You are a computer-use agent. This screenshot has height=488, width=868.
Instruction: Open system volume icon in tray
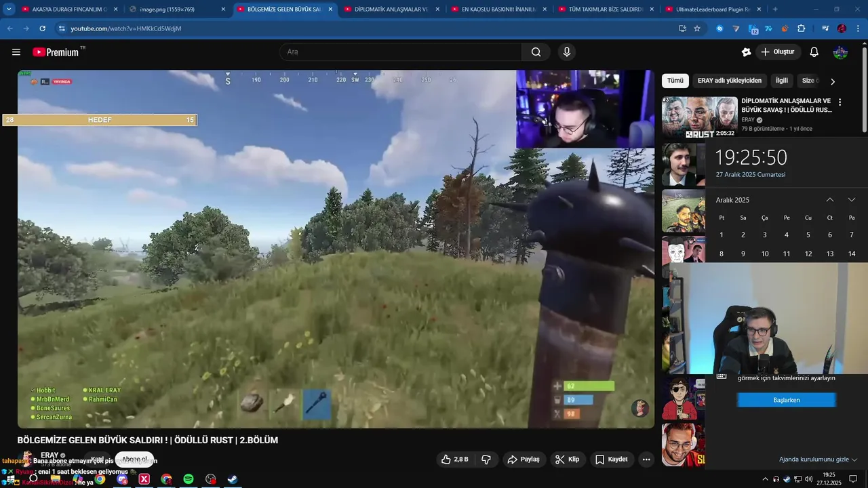coord(808,479)
